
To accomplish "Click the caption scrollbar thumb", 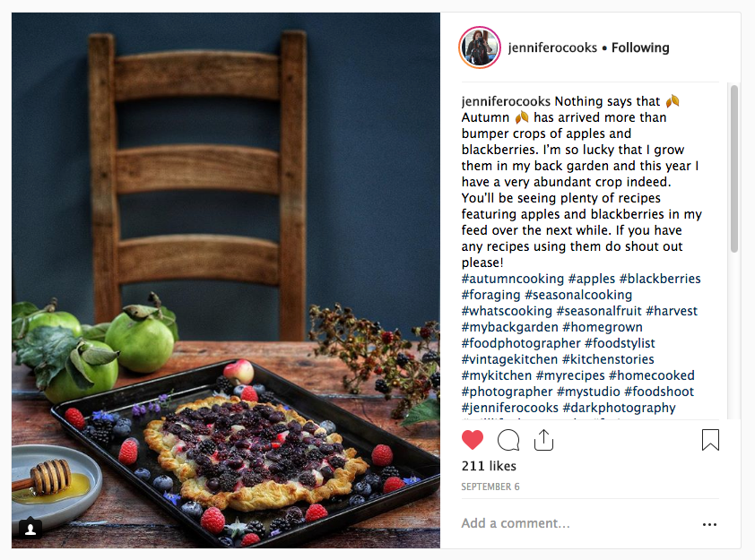I will click(x=733, y=168).
